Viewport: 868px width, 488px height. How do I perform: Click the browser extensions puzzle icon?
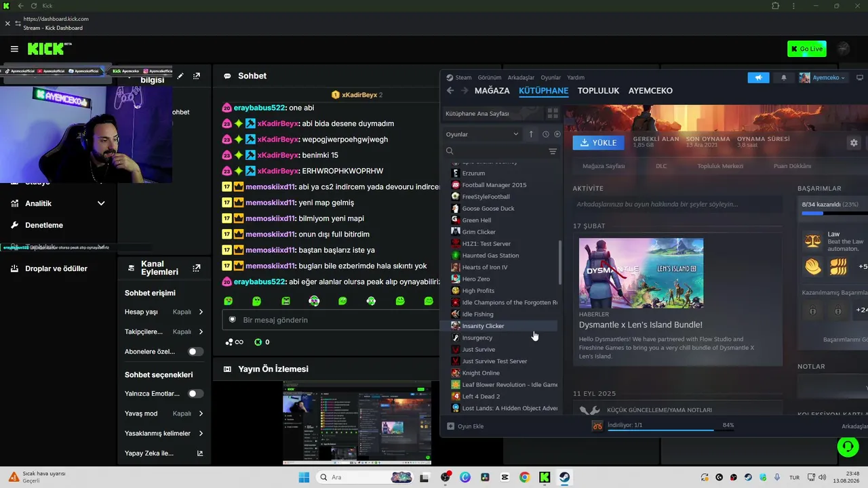(x=776, y=6)
